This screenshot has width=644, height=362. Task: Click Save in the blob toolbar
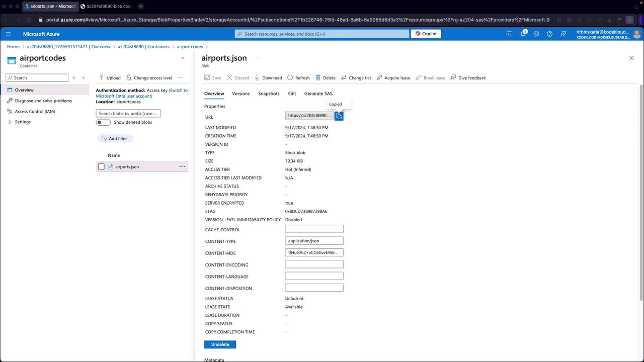(212, 78)
